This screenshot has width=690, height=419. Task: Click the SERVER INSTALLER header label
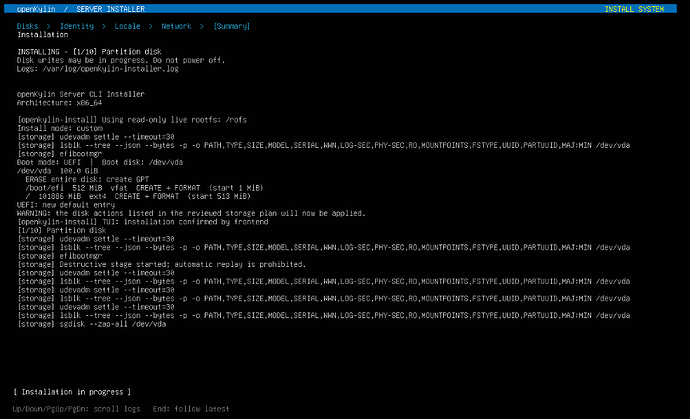[x=110, y=9]
